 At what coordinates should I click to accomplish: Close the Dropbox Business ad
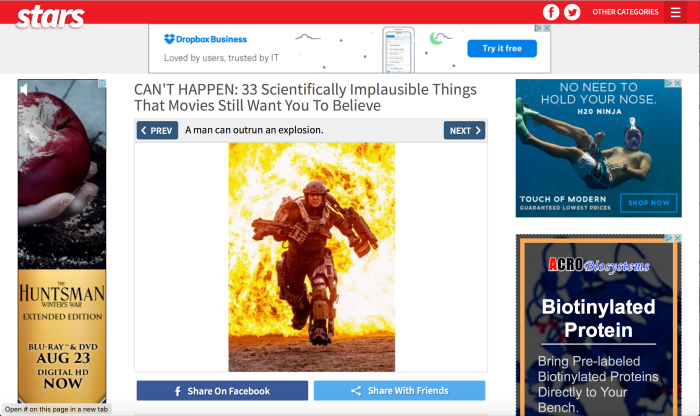pyautogui.click(x=546, y=29)
